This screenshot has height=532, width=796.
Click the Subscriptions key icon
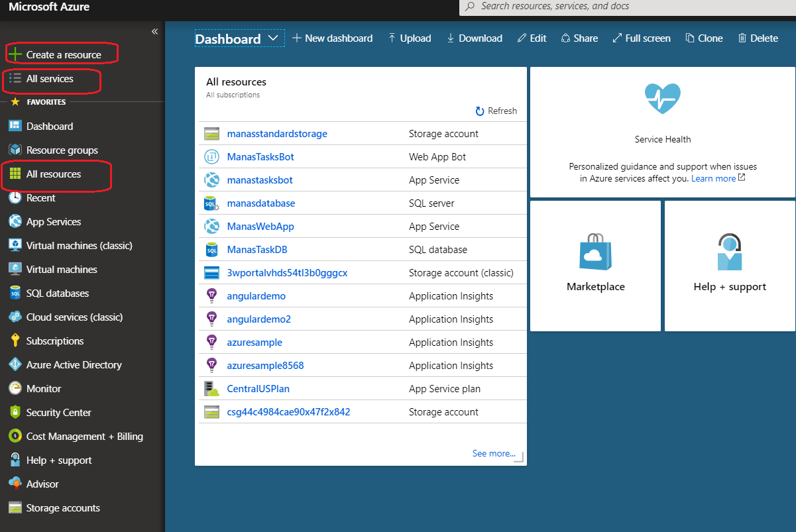15,341
